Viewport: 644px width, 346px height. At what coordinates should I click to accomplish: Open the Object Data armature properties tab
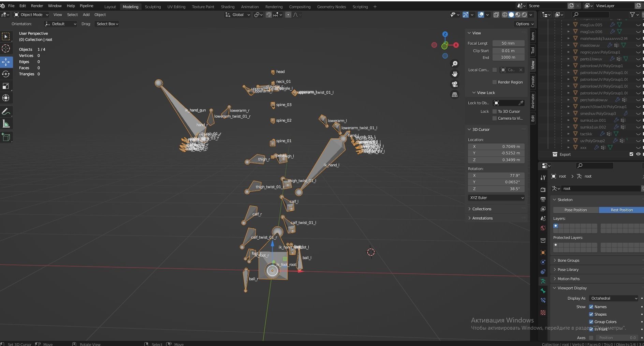(x=543, y=281)
